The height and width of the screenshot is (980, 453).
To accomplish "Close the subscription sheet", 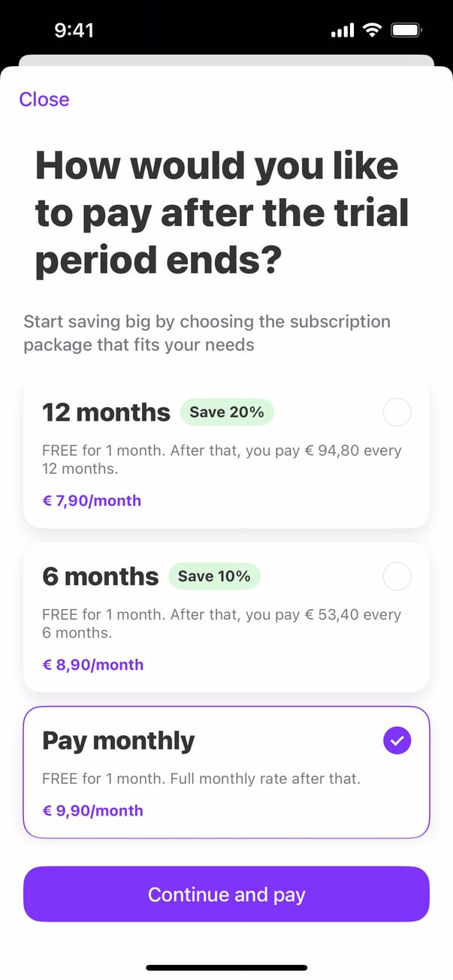I will pyautogui.click(x=44, y=100).
